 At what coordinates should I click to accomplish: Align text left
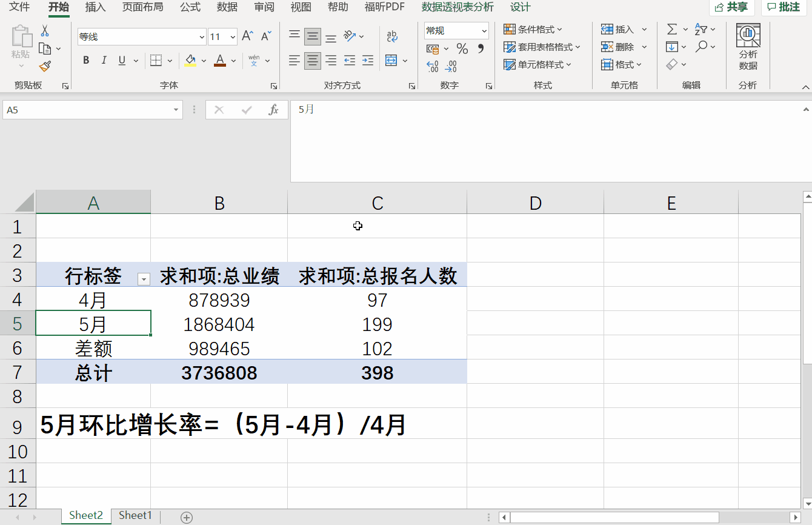295,61
